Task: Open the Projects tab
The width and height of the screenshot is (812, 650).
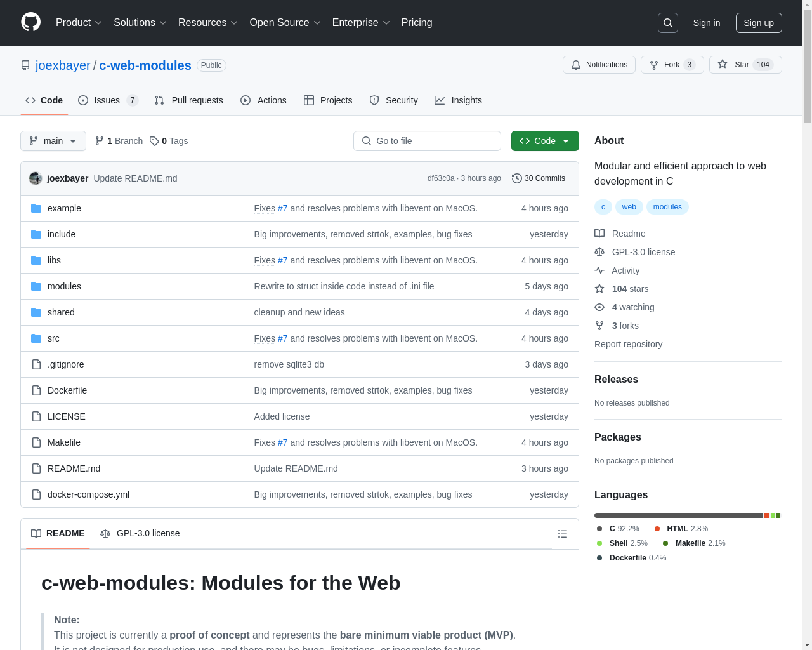Action: 328,100
